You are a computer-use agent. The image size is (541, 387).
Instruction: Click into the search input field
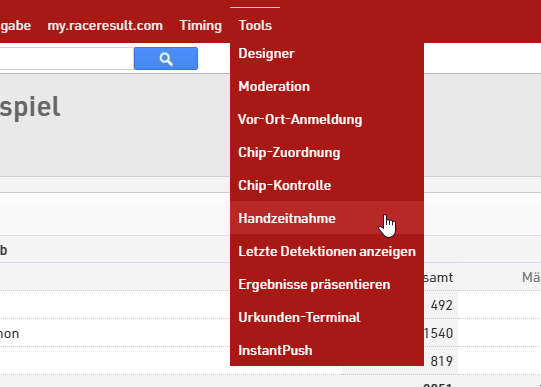coord(67,58)
